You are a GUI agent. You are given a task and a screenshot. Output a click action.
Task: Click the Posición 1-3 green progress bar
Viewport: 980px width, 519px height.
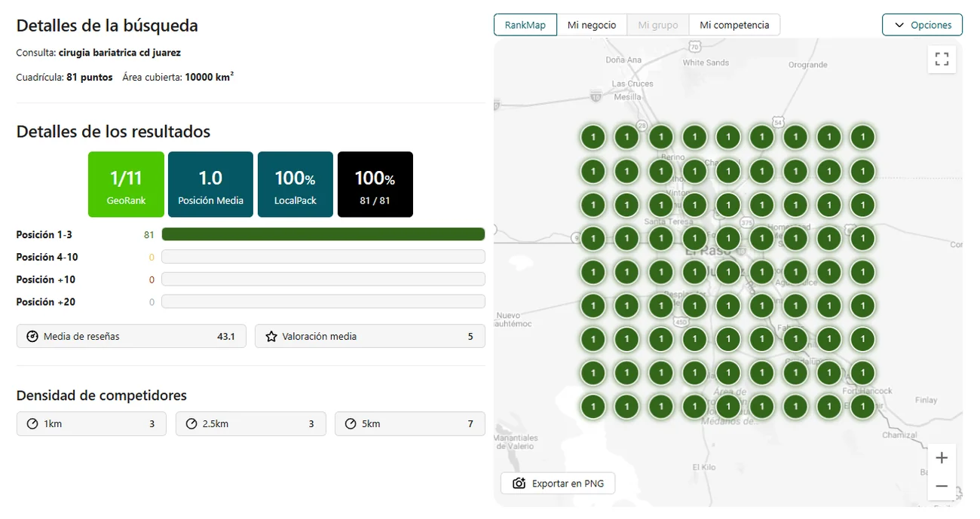click(323, 234)
